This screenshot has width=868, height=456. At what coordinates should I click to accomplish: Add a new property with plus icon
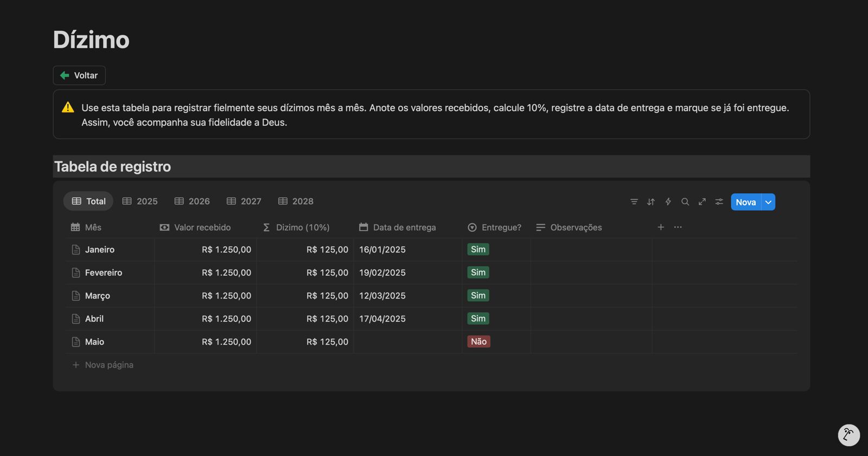click(x=661, y=227)
